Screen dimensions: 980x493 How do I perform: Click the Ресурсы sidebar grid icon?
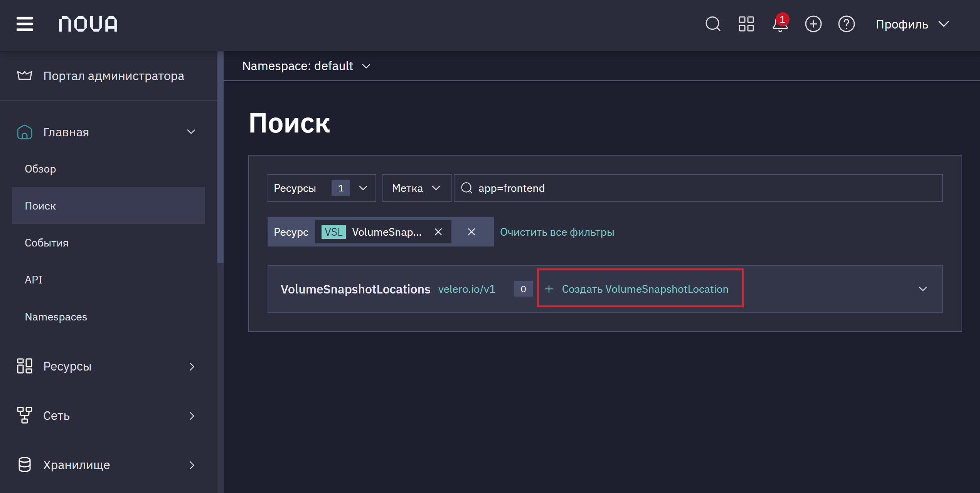click(x=25, y=366)
